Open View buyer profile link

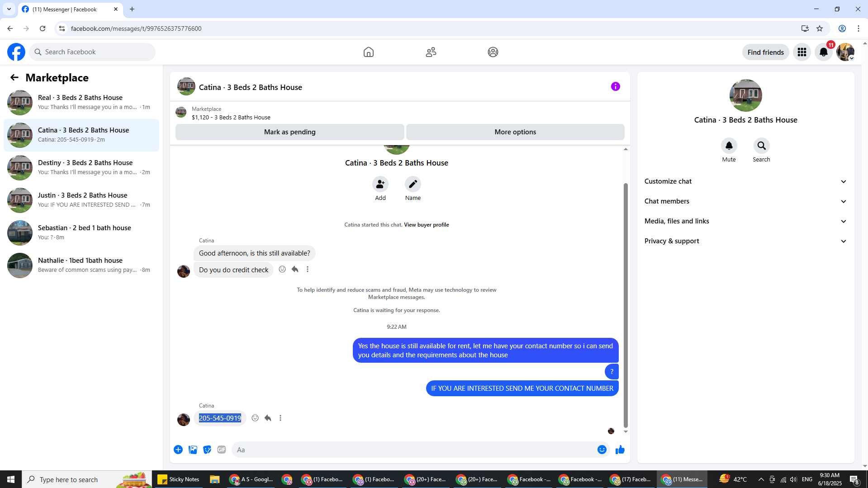pyautogui.click(x=426, y=225)
